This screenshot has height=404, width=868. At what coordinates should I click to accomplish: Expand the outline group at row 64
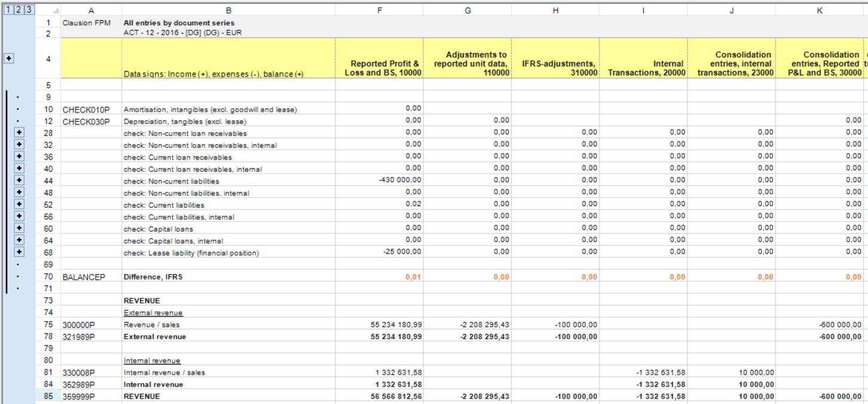click(19, 240)
